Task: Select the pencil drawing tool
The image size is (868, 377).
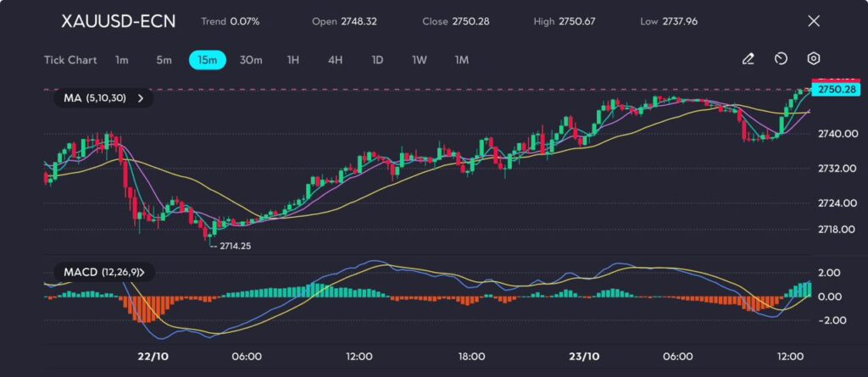Action: pyautogui.click(x=748, y=59)
